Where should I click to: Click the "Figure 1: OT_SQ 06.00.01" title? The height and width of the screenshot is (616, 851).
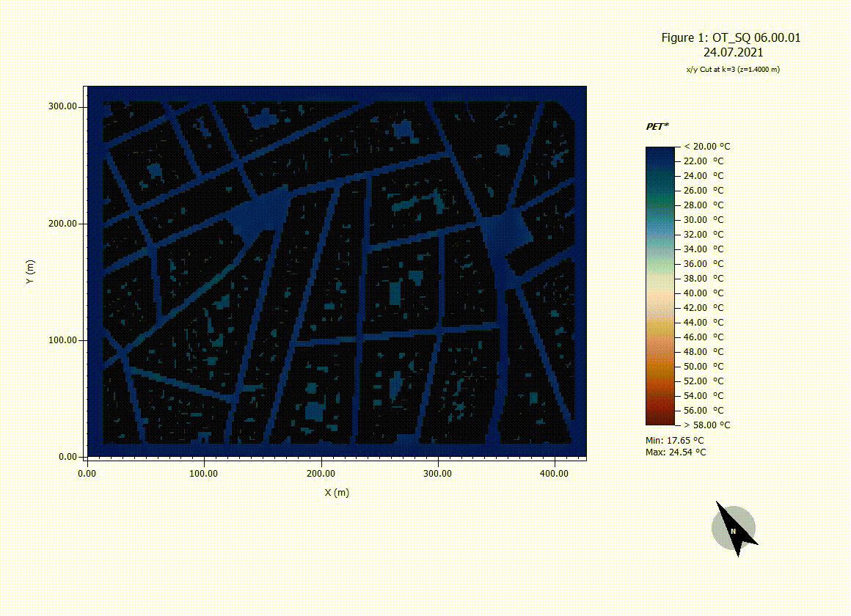pyautogui.click(x=731, y=37)
